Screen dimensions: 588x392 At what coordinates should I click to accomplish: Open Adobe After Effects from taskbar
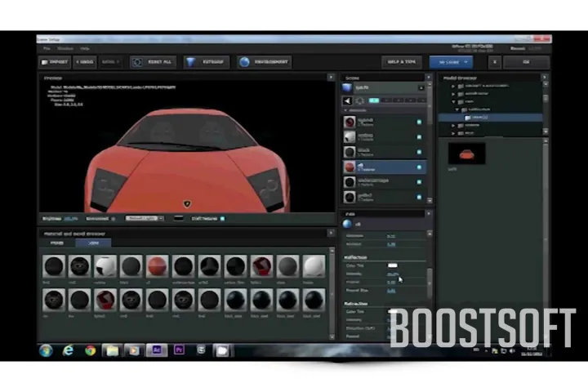pyautogui.click(x=157, y=350)
